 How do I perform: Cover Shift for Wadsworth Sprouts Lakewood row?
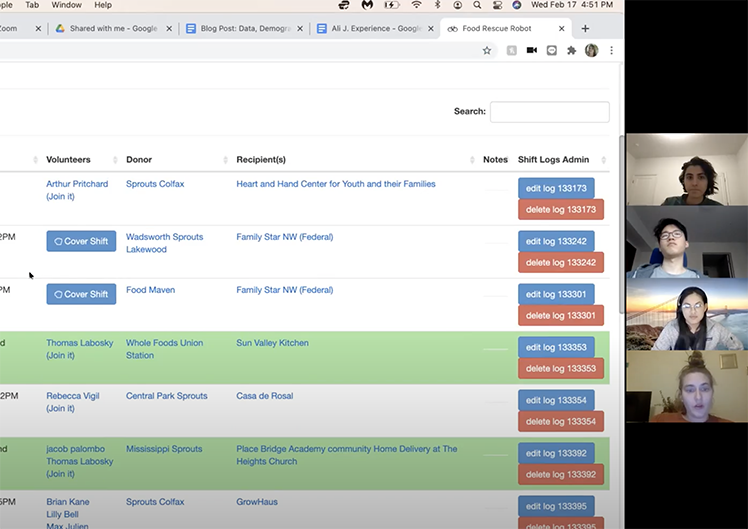pyautogui.click(x=81, y=241)
